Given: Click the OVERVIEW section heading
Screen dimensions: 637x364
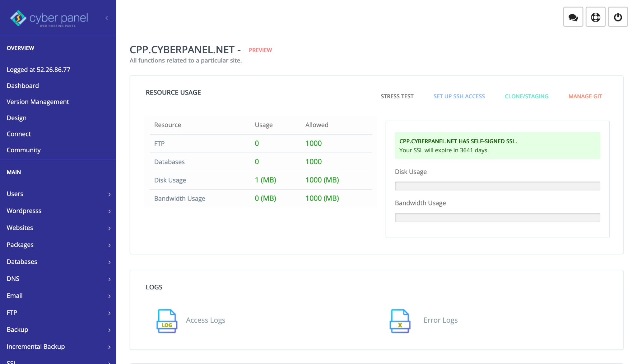Looking at the screenshot, I should pos(21,48).
